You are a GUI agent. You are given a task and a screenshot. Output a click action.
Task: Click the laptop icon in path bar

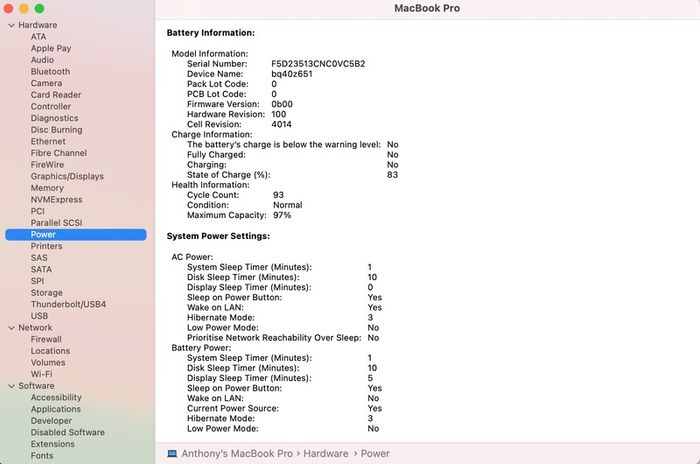tap(172, 454)
